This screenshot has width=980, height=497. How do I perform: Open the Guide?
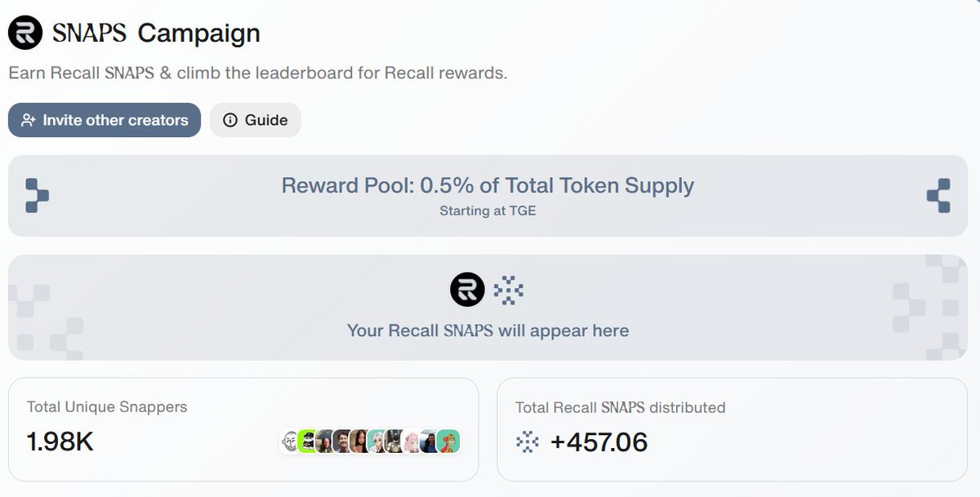[x=256, y=120]
